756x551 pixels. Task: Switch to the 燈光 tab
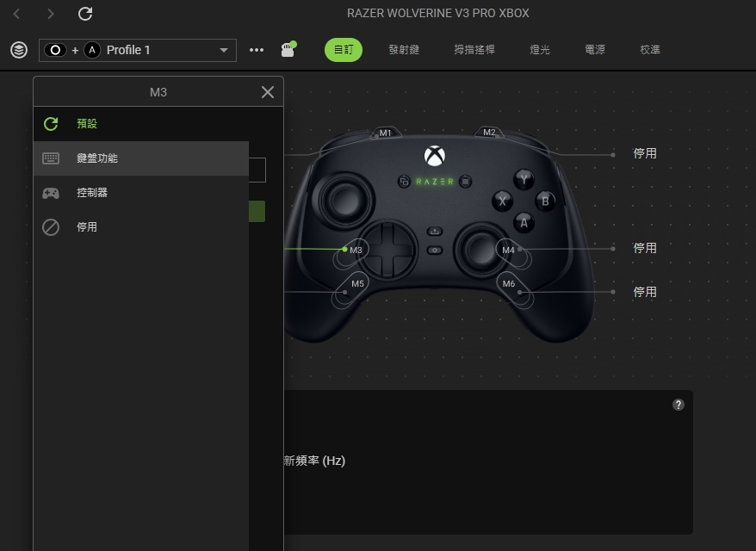point(540,50)
